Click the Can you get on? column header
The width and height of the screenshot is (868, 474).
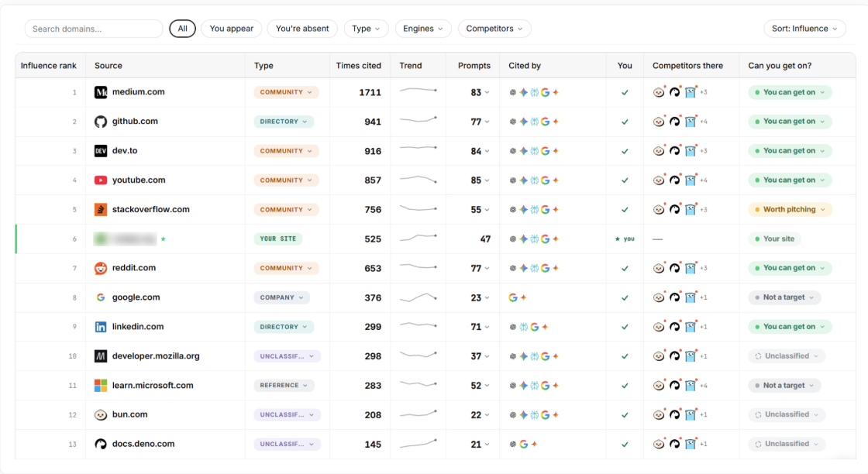[x=780, y=65]
